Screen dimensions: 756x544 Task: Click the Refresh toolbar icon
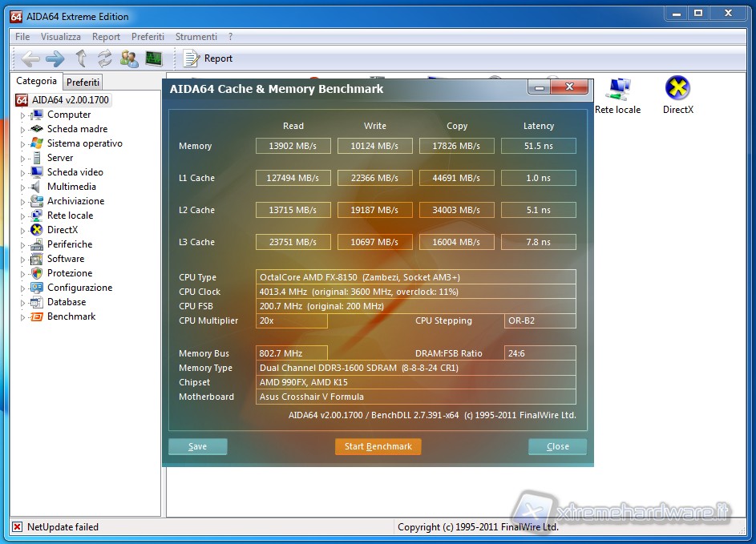[x=104, y=58]
